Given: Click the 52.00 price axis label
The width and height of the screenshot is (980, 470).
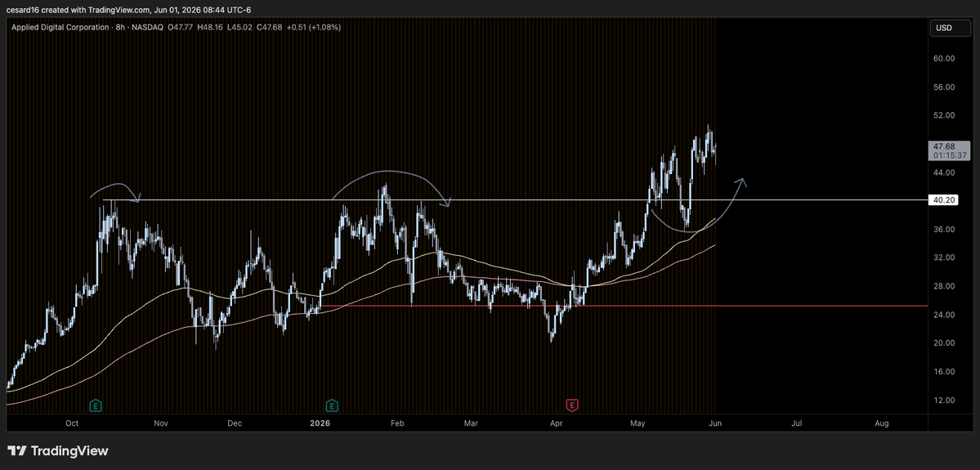Looking at the screenshot, I should point(944,115).
